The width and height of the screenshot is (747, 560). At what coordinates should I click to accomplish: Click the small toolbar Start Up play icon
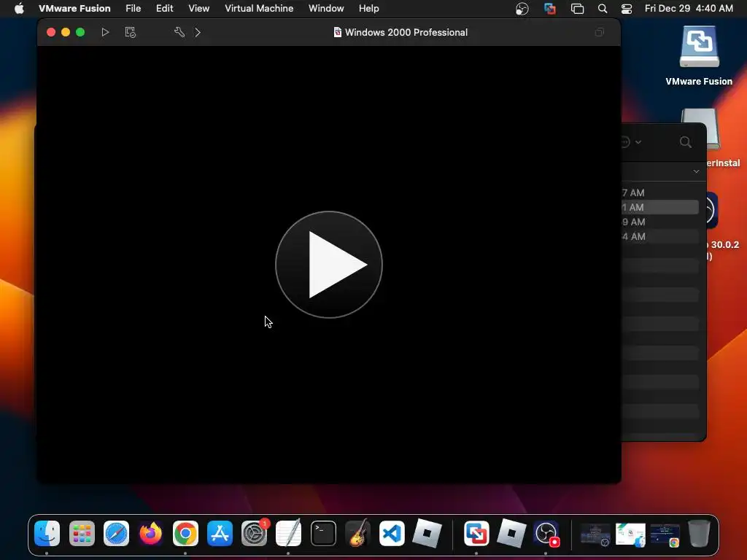(x=105, y=32)
